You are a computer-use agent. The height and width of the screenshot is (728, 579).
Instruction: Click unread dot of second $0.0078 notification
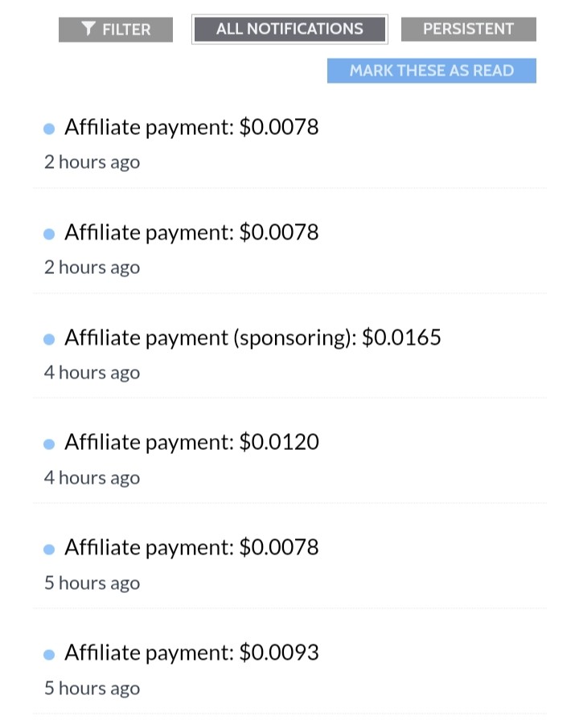[49, 234]
